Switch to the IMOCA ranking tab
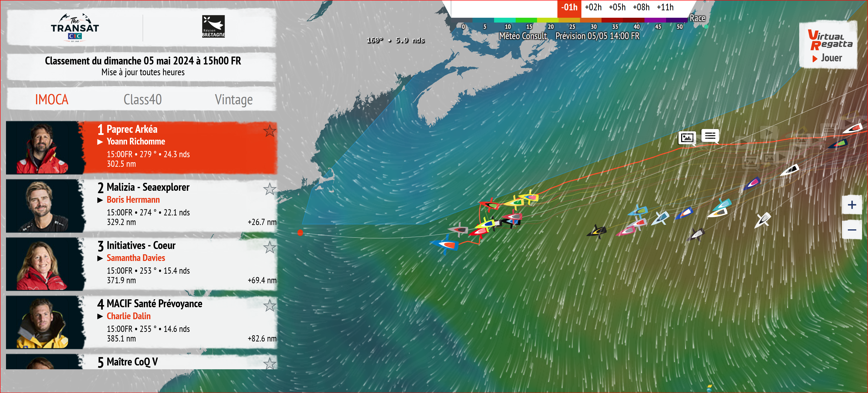This screenshot has width=868, height=393. 52,99
